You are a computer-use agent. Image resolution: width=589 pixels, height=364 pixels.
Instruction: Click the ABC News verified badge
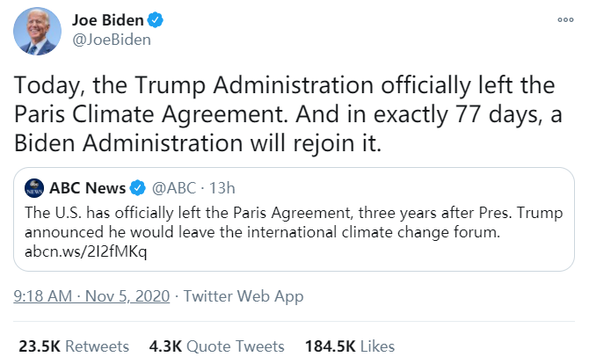(x=138, y=187)
